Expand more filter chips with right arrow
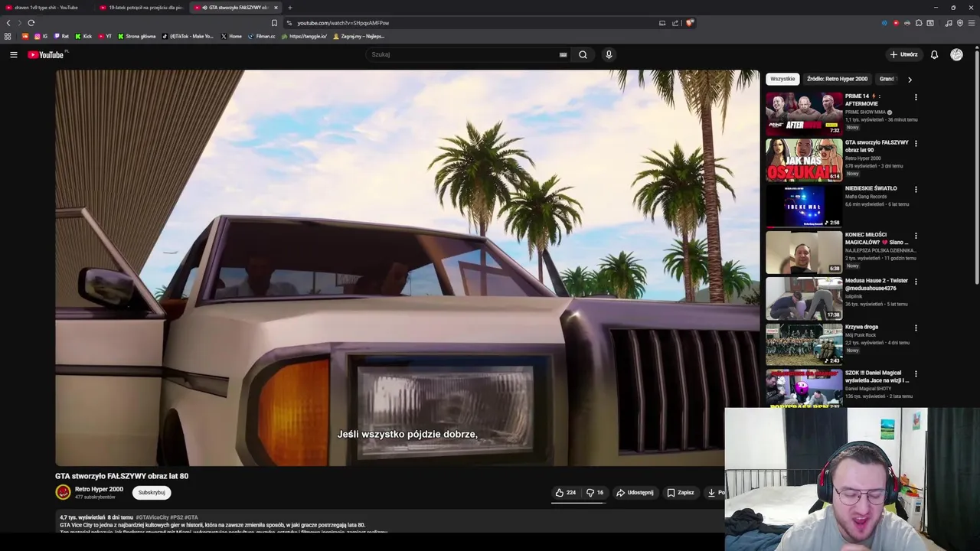The width and height of the screenshot is (980, 551). pyautogui.click(x=910, y=79)
